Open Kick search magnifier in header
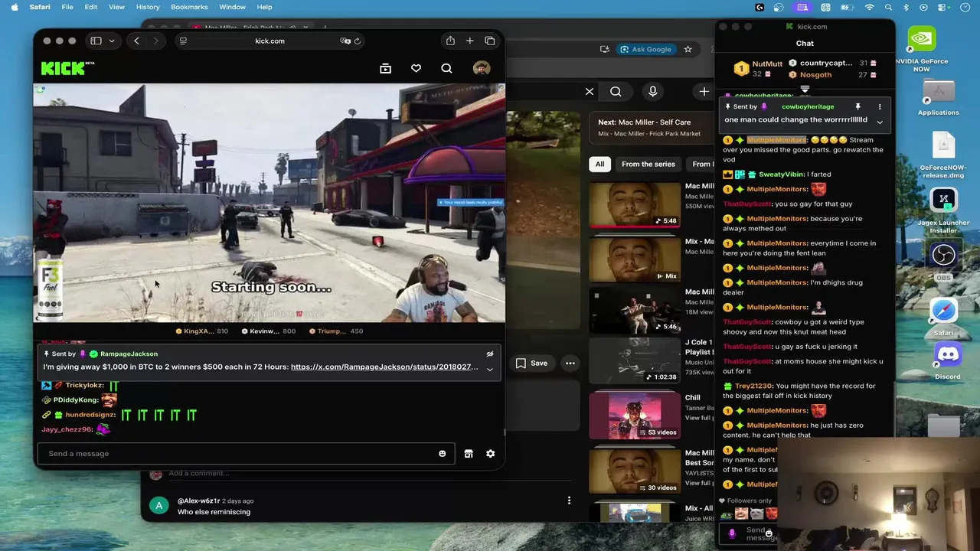The height and width of the screenshot is (551, 980). 446,68
